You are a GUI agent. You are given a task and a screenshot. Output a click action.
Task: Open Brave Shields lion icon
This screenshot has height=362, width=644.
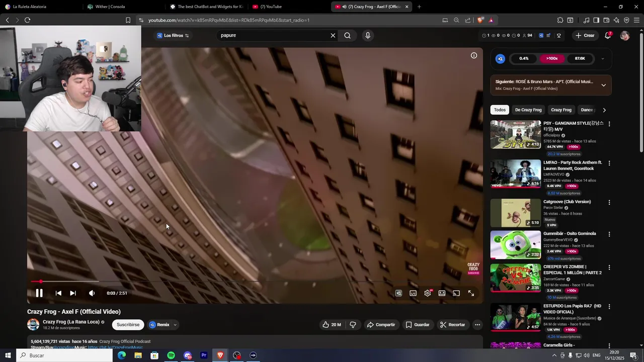tap(480, 20)
